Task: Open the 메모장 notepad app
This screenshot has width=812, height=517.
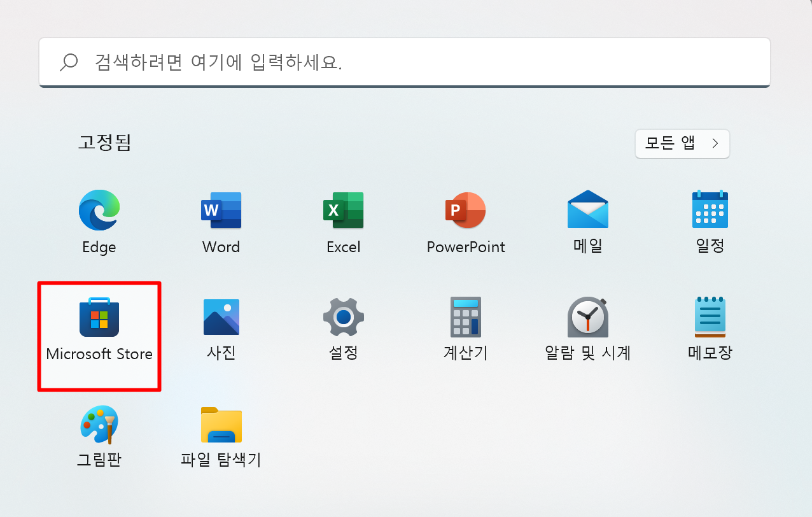Action: point(710,317)
